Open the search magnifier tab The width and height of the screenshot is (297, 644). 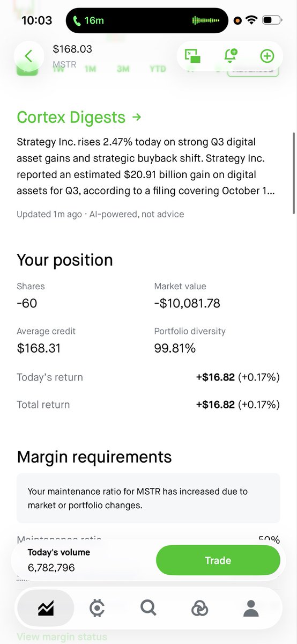click(148, 608)
